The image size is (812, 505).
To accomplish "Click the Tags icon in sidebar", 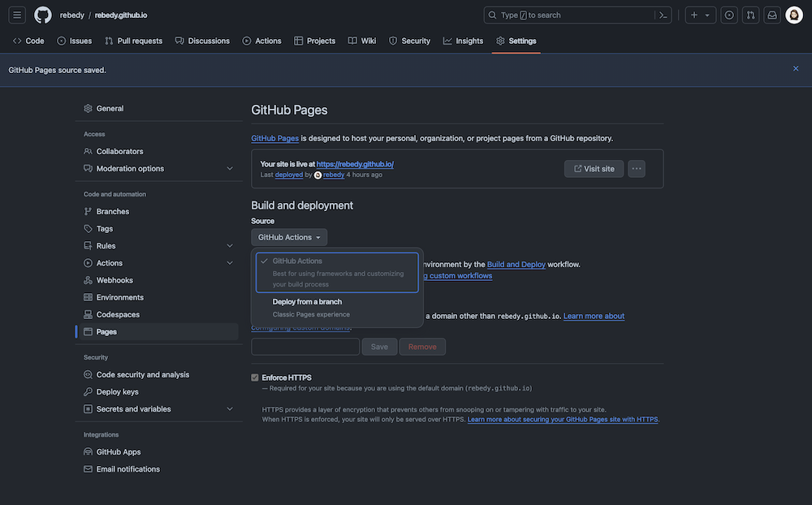I will [88, 228].
